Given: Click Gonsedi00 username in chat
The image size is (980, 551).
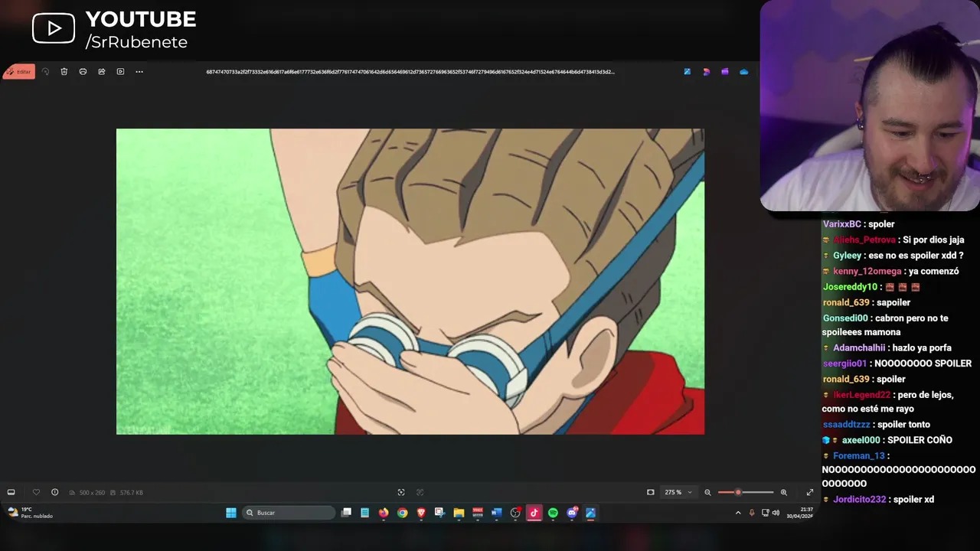Looking at the screenshot, I should pyautogui.click(x=845, y=318).
